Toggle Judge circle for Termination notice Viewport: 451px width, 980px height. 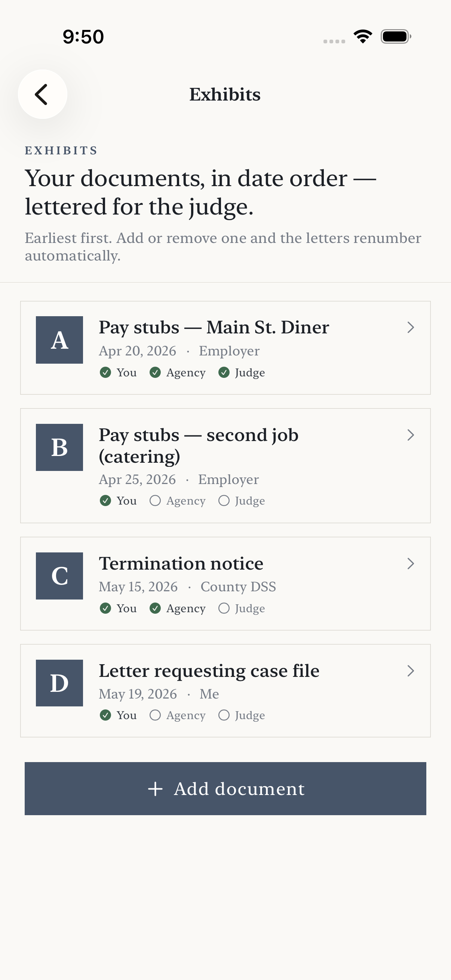click(224, 608)
